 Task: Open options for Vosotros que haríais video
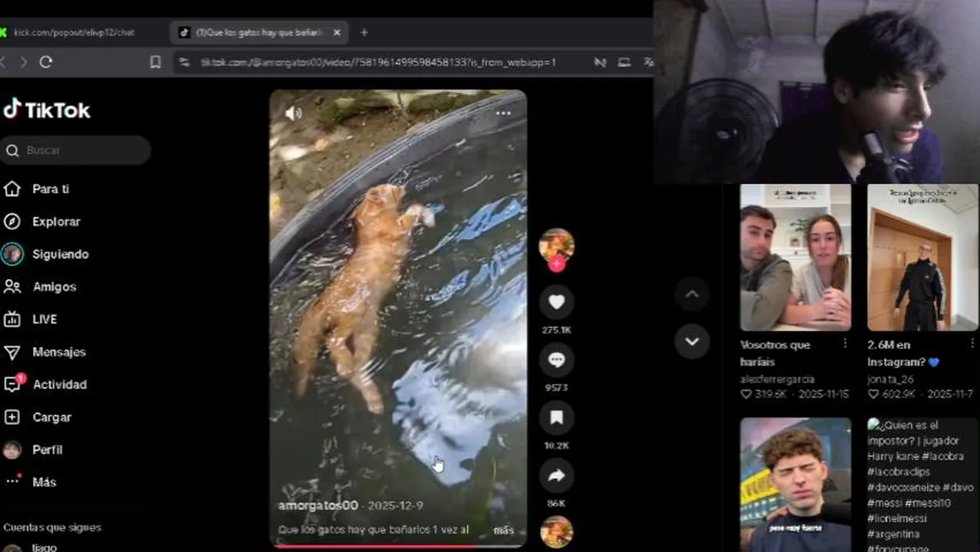pyautogui.click(x=845, y=343)
